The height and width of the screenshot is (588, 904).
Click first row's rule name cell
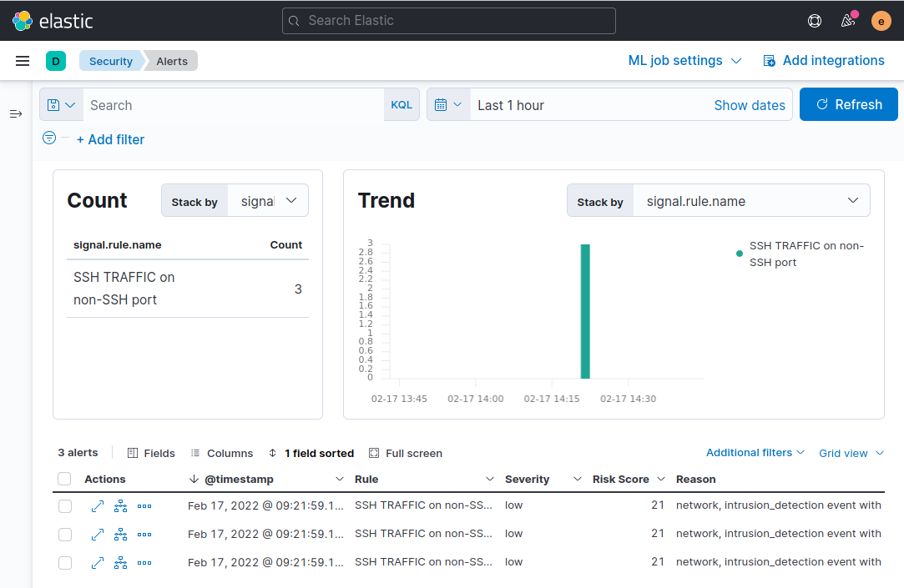[x=423, y=505]
